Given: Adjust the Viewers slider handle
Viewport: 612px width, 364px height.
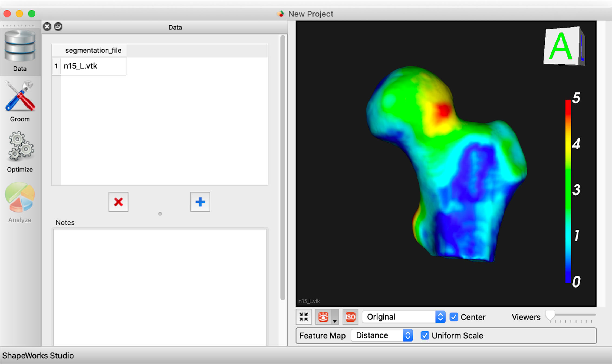Looking at the screenshot, I should point(550,316).
